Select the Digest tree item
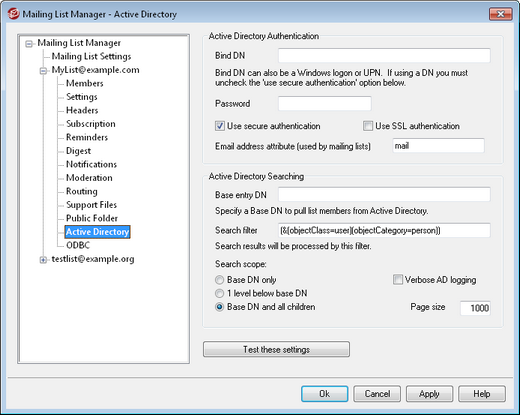 (x=78, y=151)
